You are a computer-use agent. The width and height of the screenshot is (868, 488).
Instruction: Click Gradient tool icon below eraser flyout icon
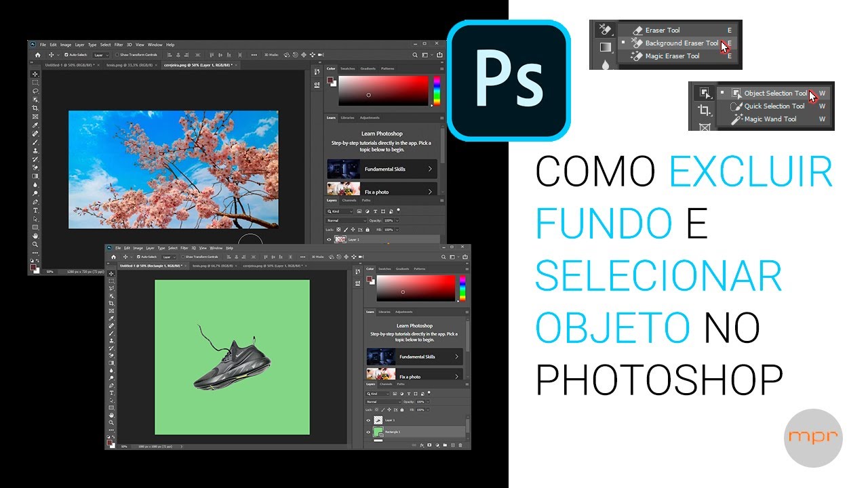pyautogui.click(x=605, y=47)
